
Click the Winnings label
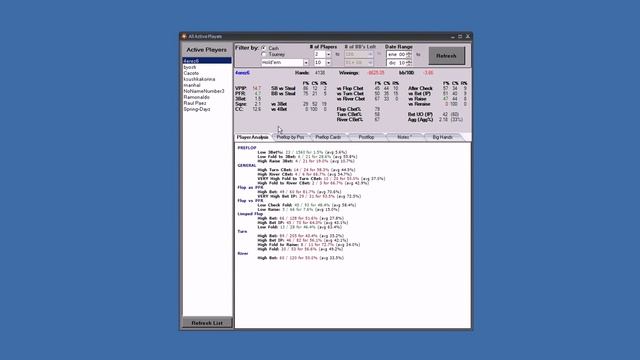pyautogui.click(x=348, y=73)
